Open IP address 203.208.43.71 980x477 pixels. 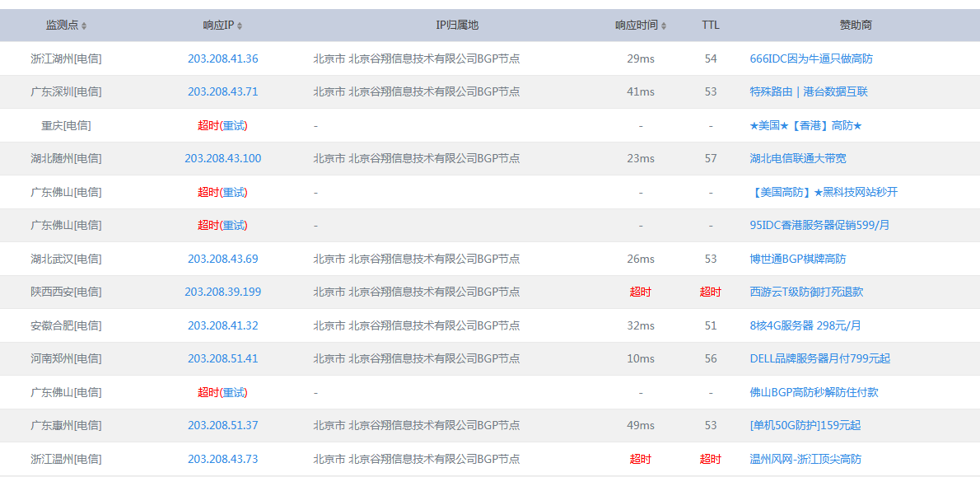pos(223,92)
